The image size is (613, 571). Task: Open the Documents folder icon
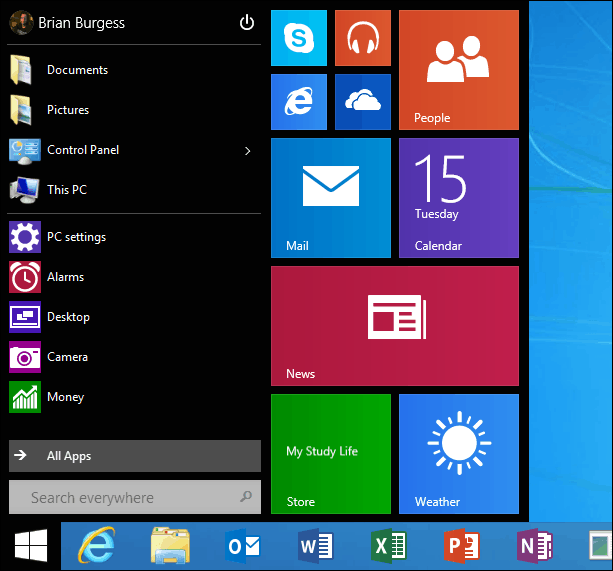click(x=21, y=70)
